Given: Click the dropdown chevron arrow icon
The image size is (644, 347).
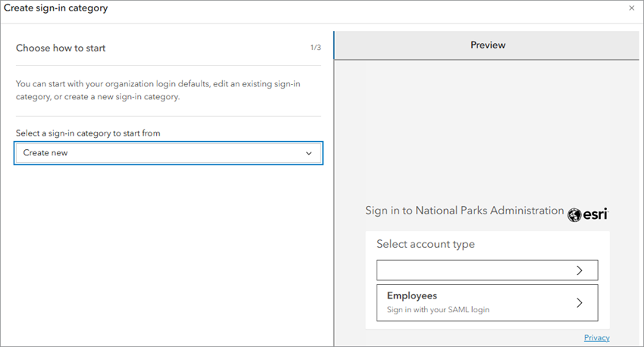Looking at the screenshot, I should coord(308,153).
